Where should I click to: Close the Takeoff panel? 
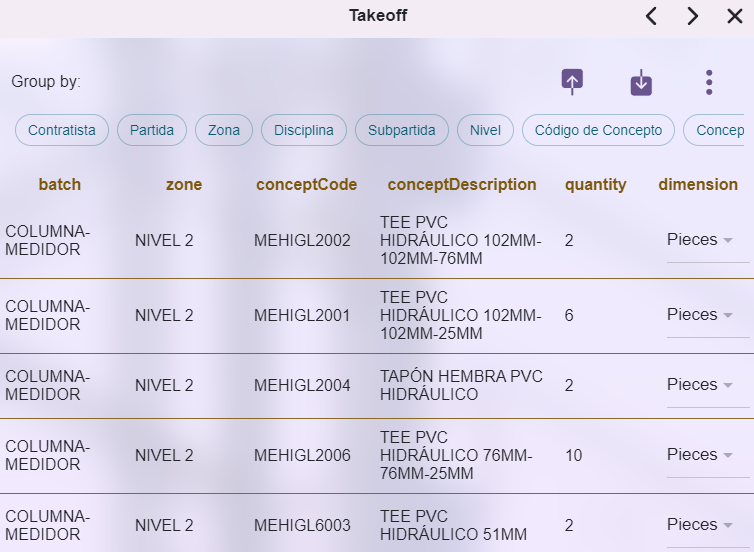[x=734, y=16]
